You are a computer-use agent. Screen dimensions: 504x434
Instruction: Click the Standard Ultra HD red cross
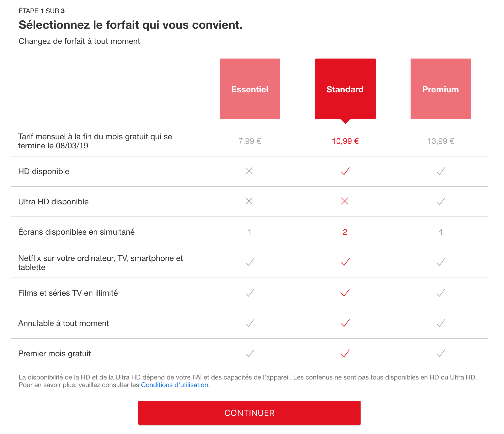(345, 201)
